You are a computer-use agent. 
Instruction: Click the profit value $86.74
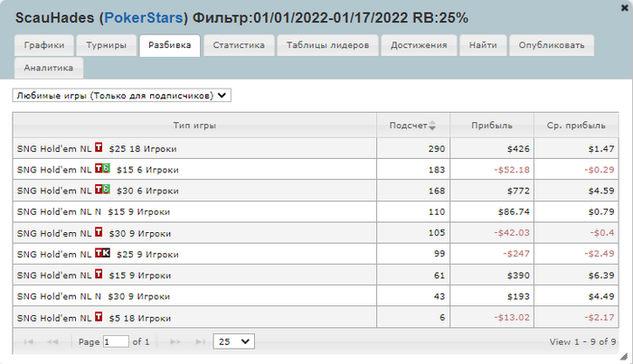coord(514,211)
